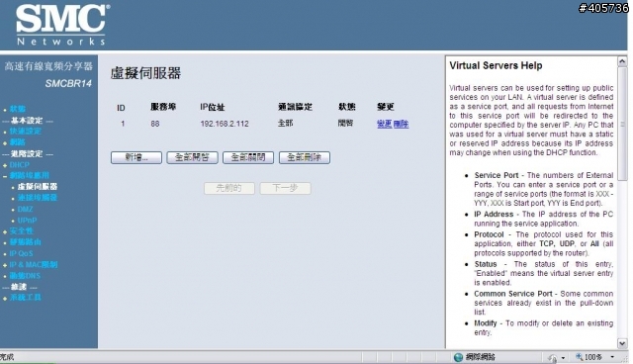
Task: Click the greyed 先前的 previous button
Action: [229, 188]
